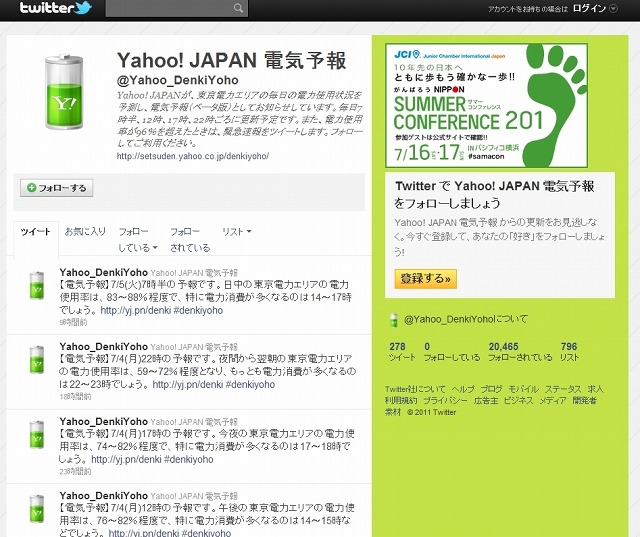The height and width of the screenshot is (537, 640).
Task: Click the 20,465 followers count
Action: pyautogui.click(x=503, y=346)
